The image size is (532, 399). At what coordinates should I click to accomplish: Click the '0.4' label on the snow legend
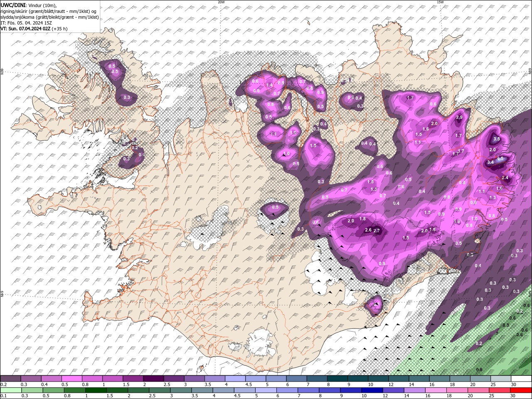(x=44, y=384)
